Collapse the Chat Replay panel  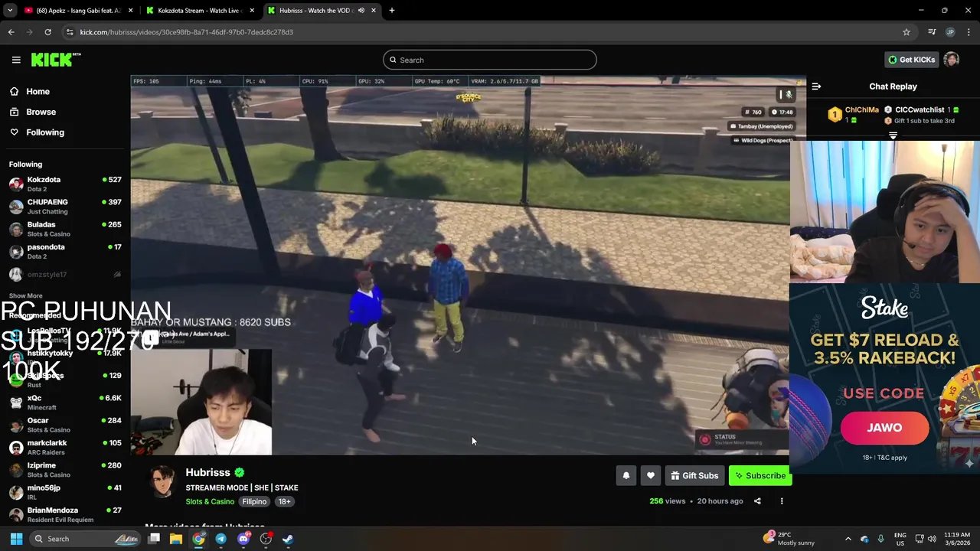click(816, 86)
